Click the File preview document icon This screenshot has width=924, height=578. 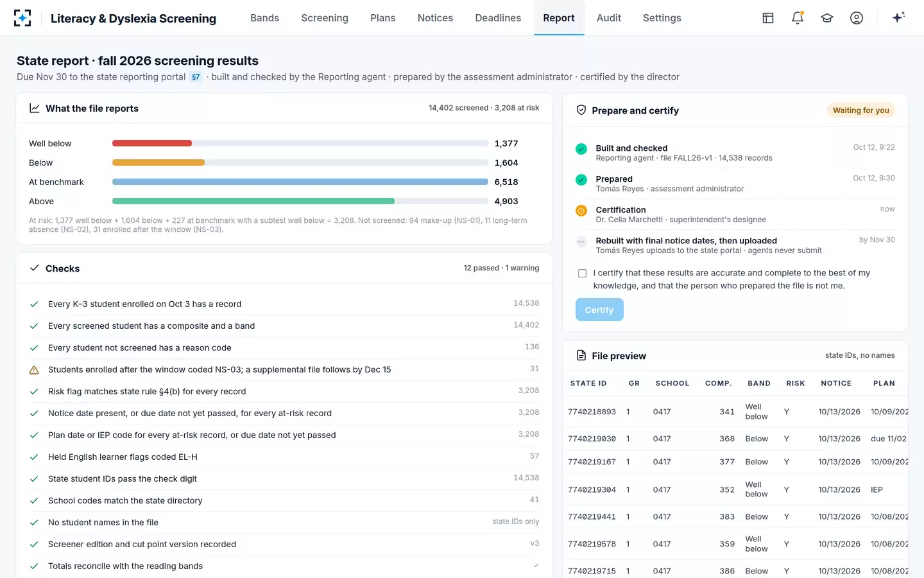[581, 355]
